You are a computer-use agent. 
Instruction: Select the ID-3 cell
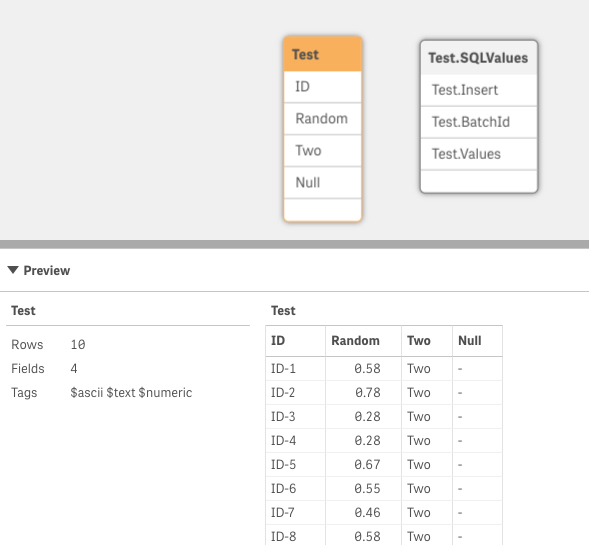coord(296,417)
